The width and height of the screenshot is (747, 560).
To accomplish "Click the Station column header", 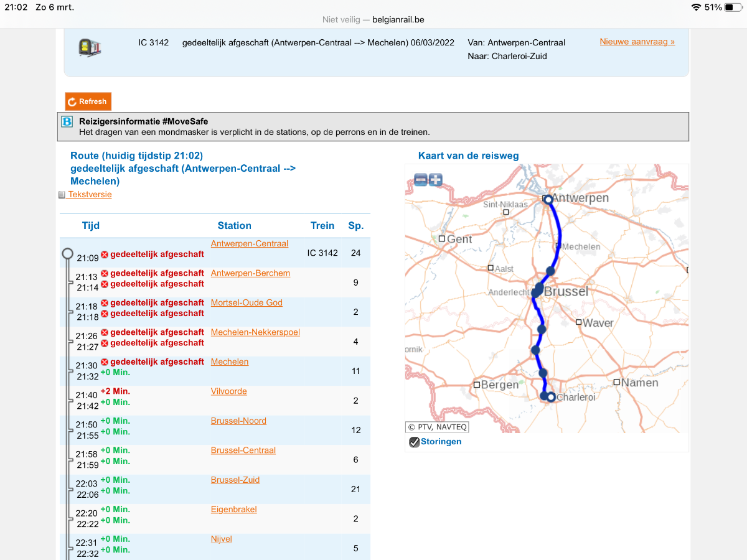I will 234,226.
